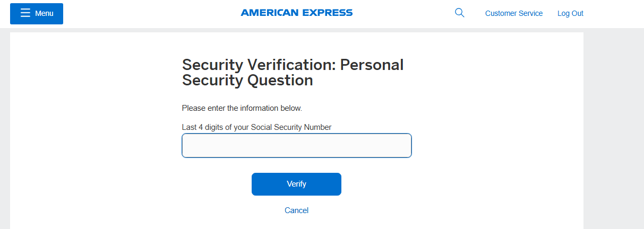Log out of the account
Image resolution: width=644 pixels, height=229 pixels.
(570, 14)
